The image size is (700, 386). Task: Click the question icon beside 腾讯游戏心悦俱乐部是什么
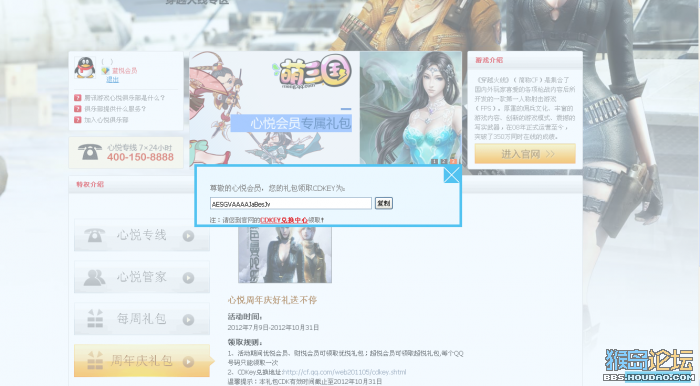[78, 98]
